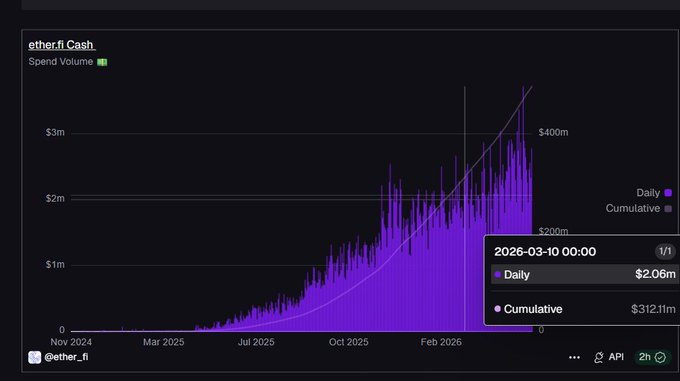Click the 1/1 tooltip page indicator
The width and height of the screenshot is (680, 381).
coord(665,251)
